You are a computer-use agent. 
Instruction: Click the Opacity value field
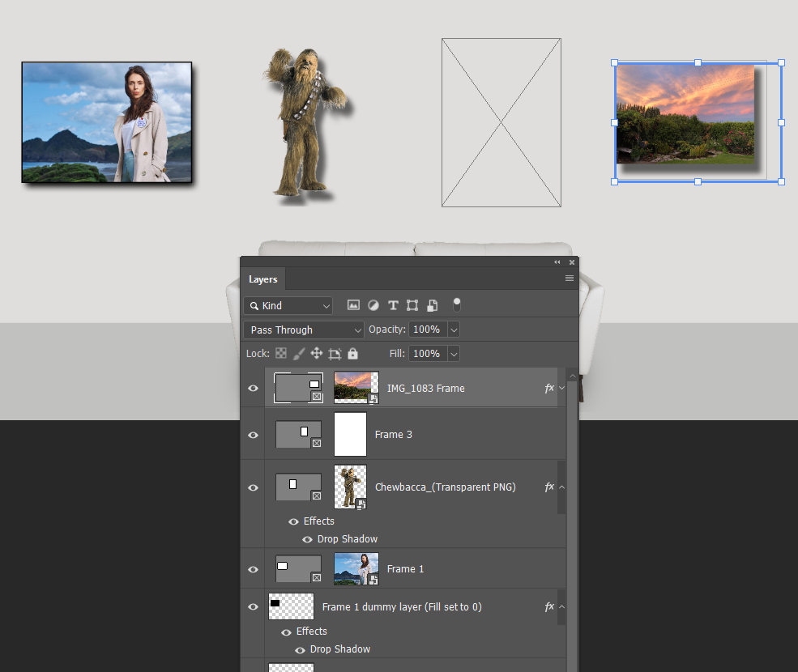428,330
